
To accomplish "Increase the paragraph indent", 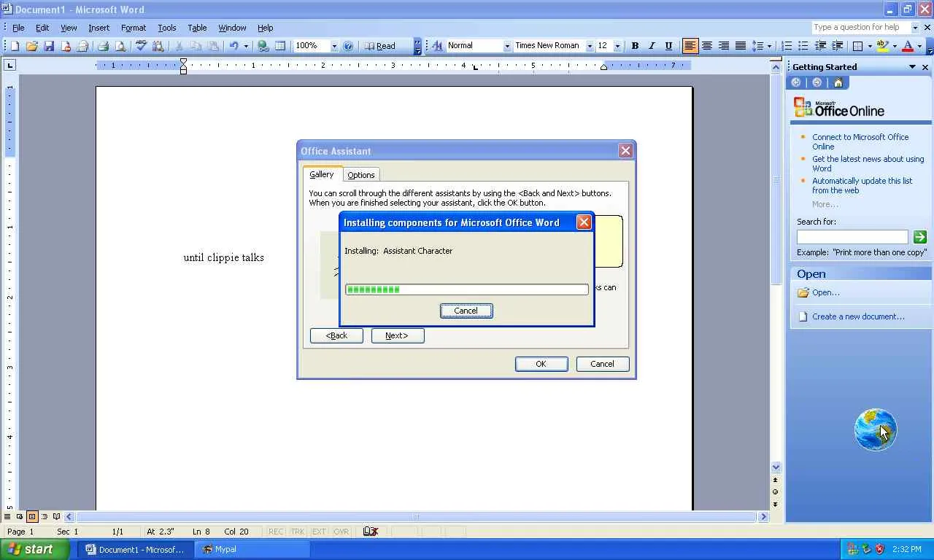I will click(x=837, y=46).
